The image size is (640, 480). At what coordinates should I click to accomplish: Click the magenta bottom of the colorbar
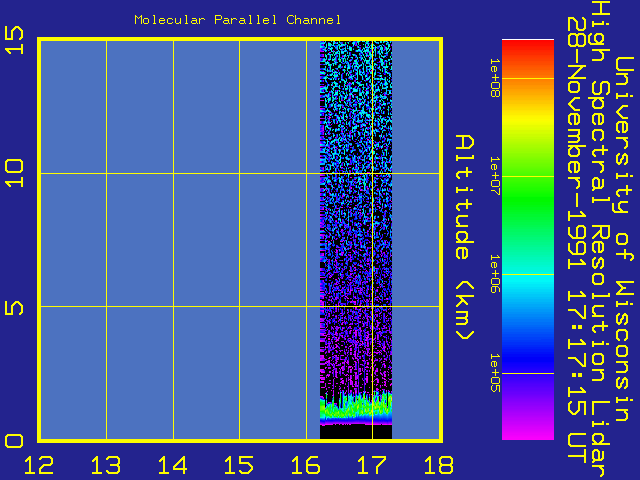coord(528,431)
